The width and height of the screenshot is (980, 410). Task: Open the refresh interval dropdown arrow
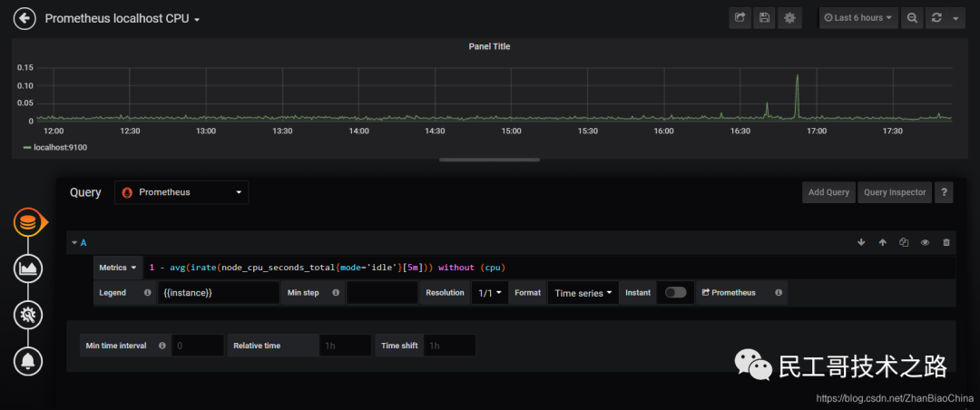[955, 18]
